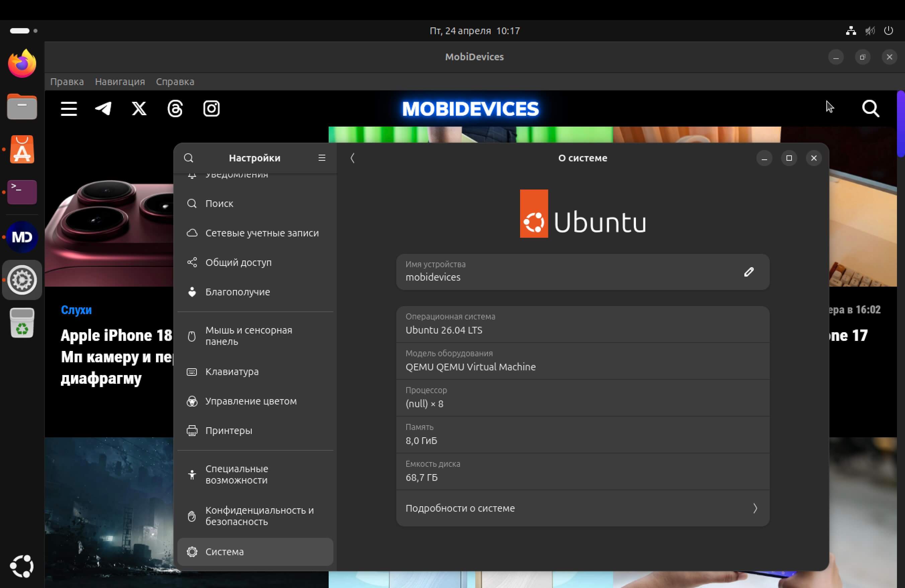
Task: Open the Terminal from the dock
Action: tap(22, 192)
